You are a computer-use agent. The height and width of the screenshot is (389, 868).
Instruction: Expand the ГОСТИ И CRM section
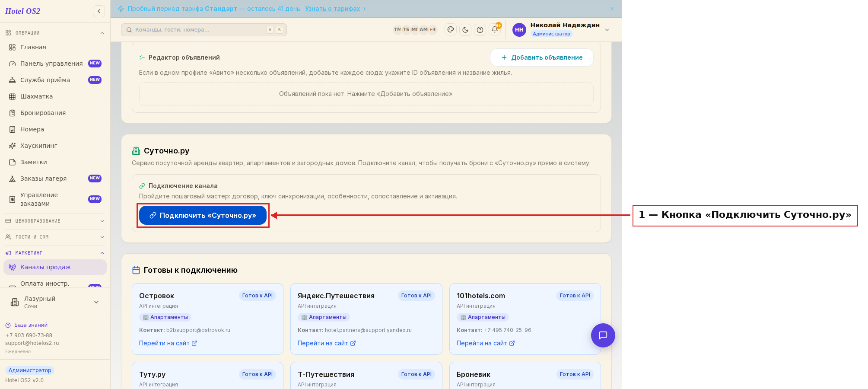tap(55, 237)
